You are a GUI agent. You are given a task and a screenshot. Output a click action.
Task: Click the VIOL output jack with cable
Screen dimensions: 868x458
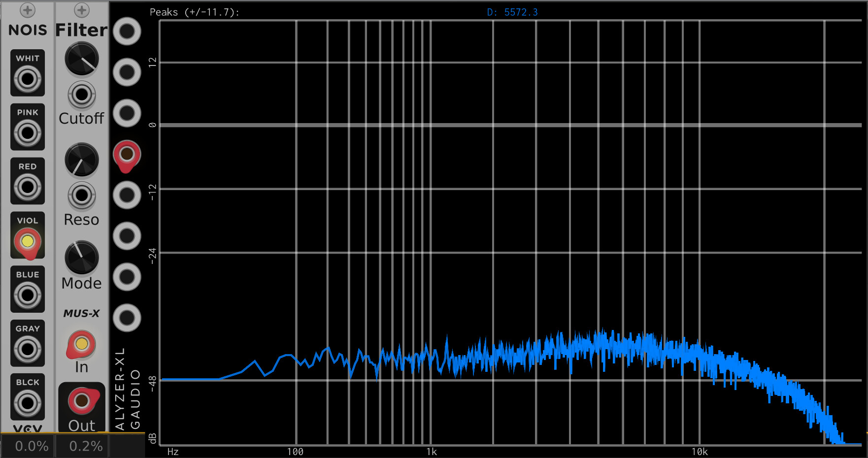pos(28,241)
